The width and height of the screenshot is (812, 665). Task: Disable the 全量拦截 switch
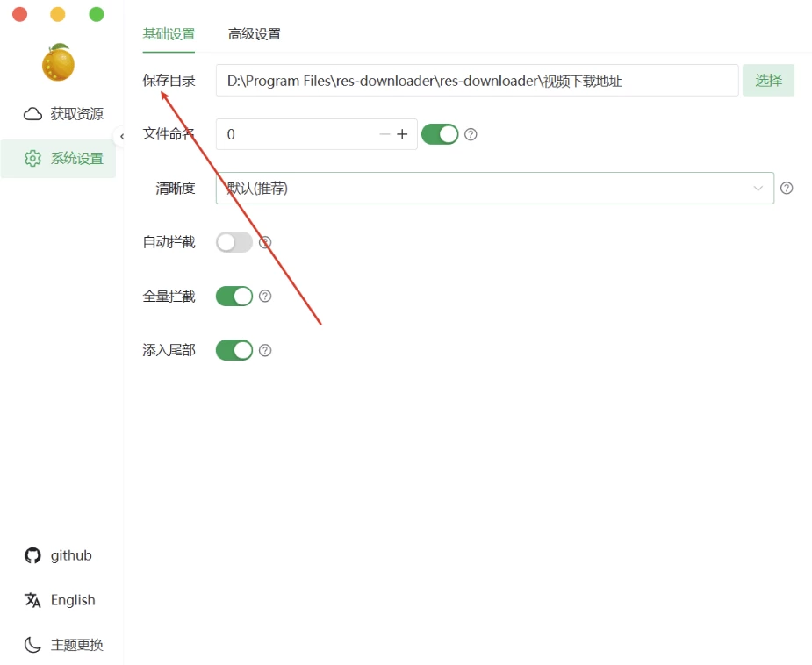coord(234,296)
